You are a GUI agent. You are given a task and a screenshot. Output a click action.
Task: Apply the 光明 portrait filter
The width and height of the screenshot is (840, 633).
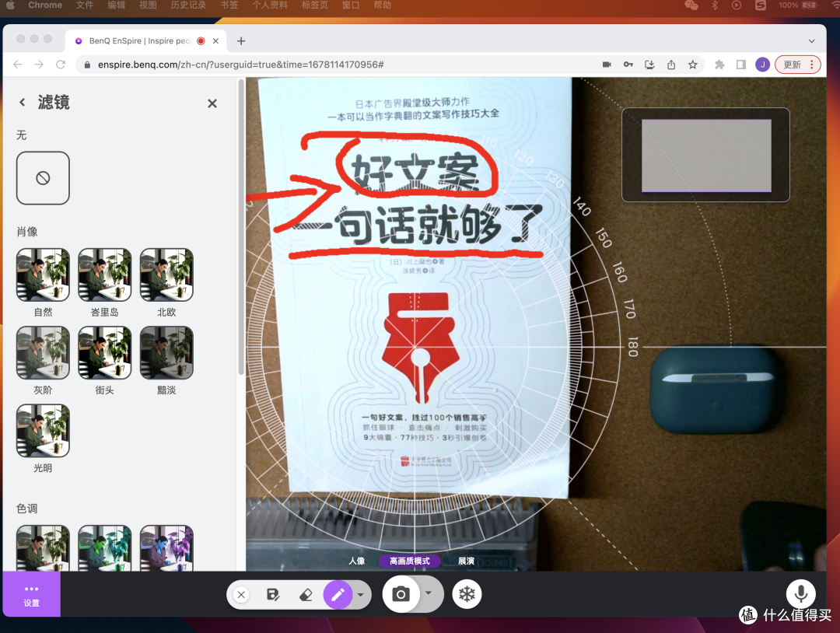[x=43, y=431]
